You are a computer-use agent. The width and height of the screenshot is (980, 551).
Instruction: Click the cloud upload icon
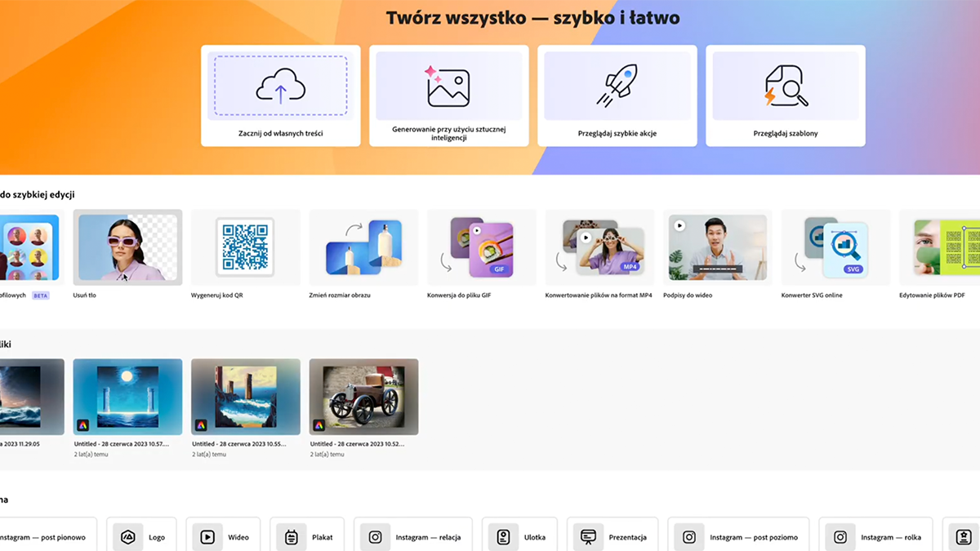[280, 87]
